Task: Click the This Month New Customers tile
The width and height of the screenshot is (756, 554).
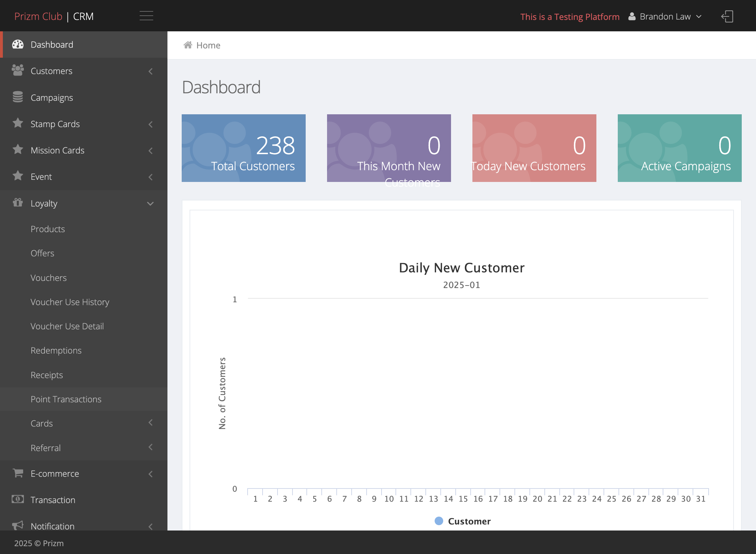Action: coord(389,148)
